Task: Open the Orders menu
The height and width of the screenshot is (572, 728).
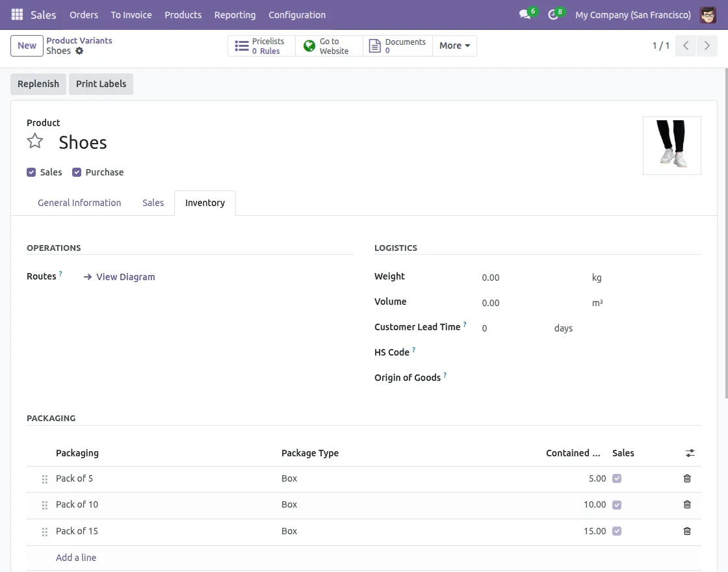Action: (x=84, y=14)
